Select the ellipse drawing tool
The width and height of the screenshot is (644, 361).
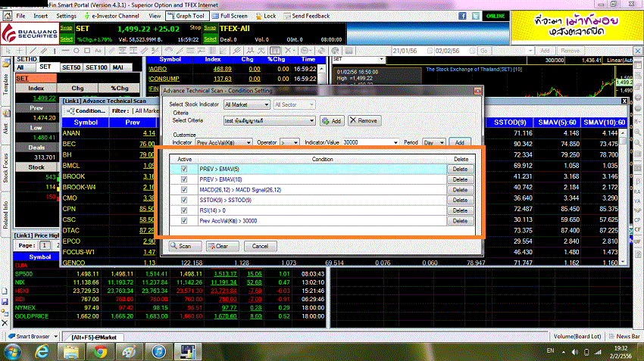tap(77, 51)
